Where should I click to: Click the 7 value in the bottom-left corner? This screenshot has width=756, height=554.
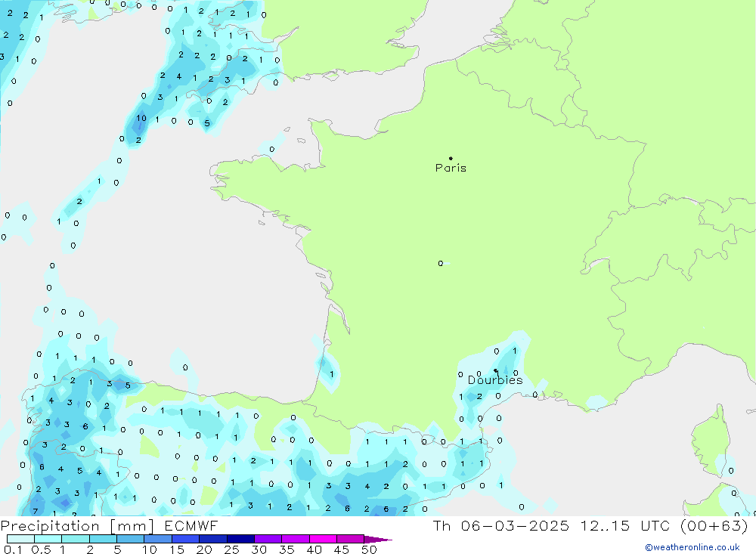35,512
